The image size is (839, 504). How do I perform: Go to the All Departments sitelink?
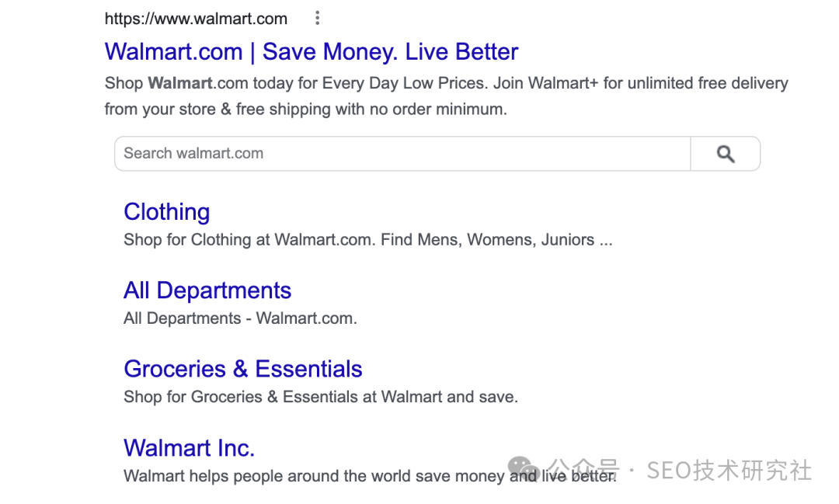pyautogui.click(x=207, y=290)
